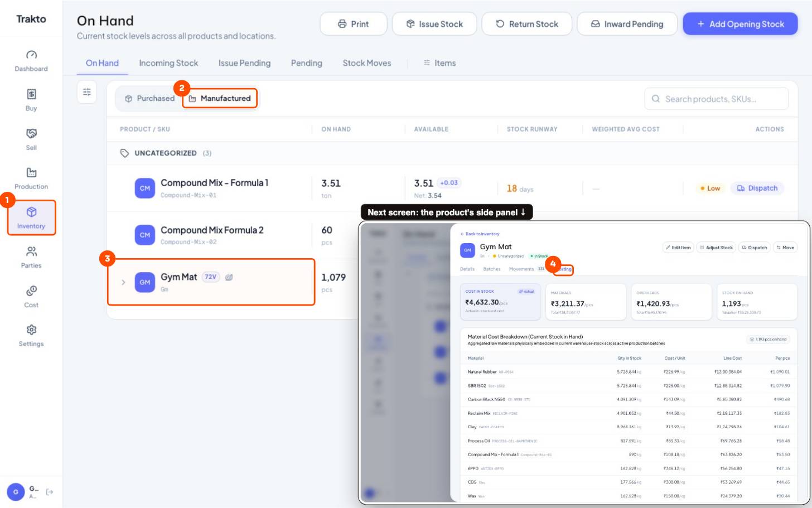Click the Compound Mix Formula 2 product name

212,230
